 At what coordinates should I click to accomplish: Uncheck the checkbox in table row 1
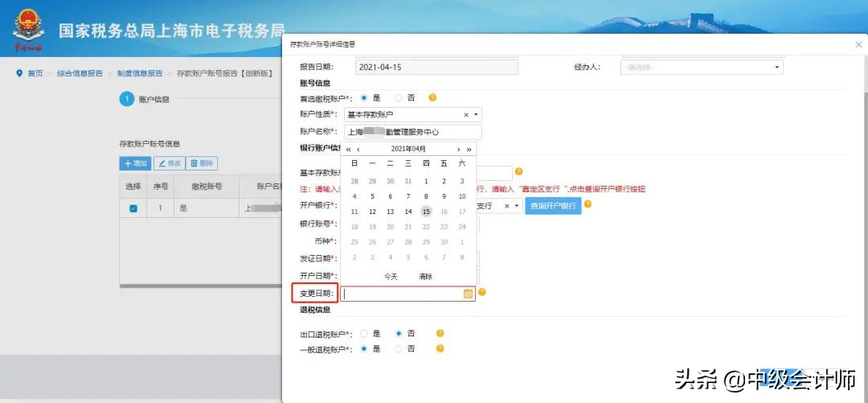point(133,209)
